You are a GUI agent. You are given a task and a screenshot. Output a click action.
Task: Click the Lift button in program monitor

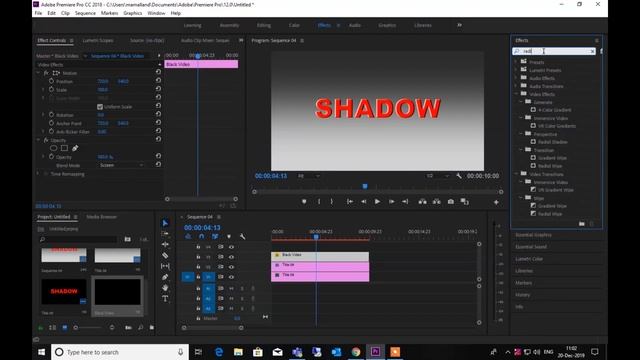pyautogui.click(x=422, y=202)
